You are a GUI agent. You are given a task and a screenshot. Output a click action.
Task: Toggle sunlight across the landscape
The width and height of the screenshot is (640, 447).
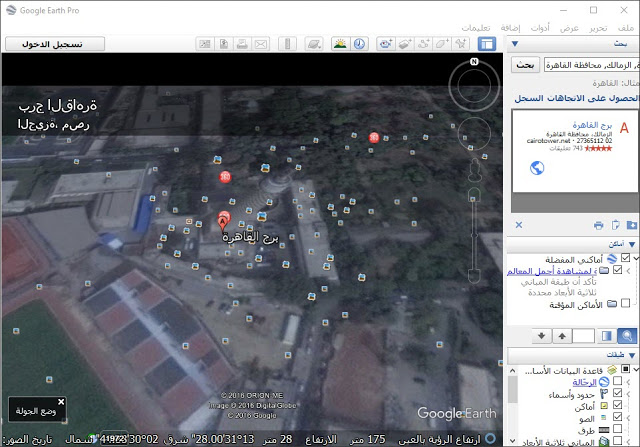tap(340, 44)
